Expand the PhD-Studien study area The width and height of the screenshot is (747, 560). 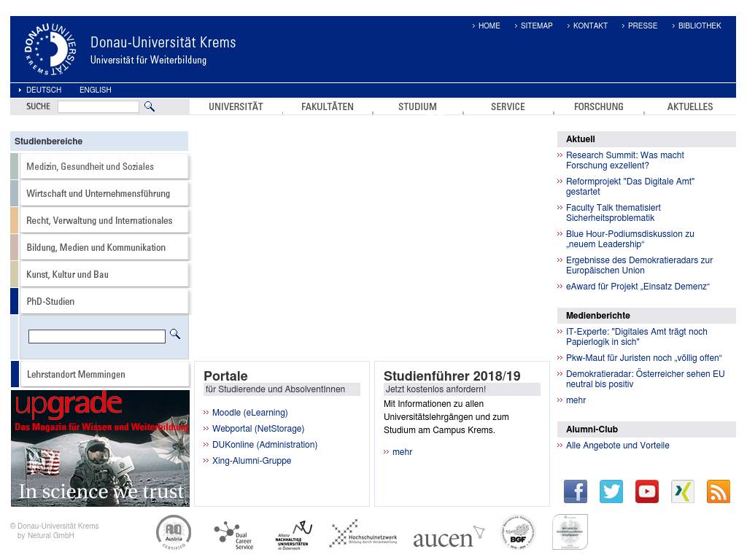pos(50,301)
